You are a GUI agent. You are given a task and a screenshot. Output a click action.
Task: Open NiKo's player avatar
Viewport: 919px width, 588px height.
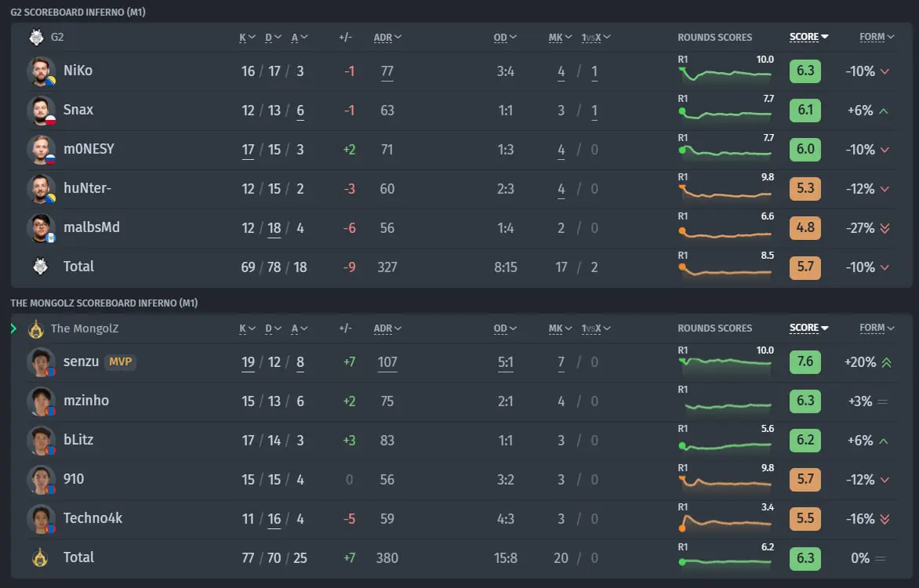pos(41,71)
